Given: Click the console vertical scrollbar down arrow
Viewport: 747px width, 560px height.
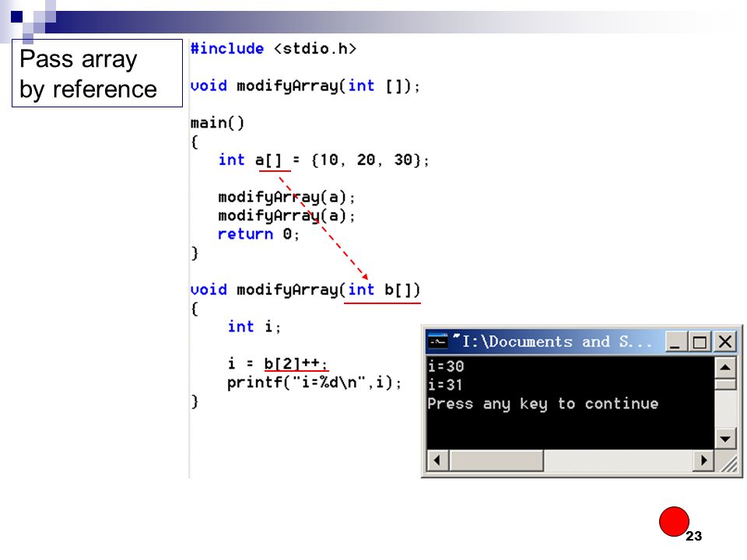Looking at the screenshot, I should (x=725, y=439).
